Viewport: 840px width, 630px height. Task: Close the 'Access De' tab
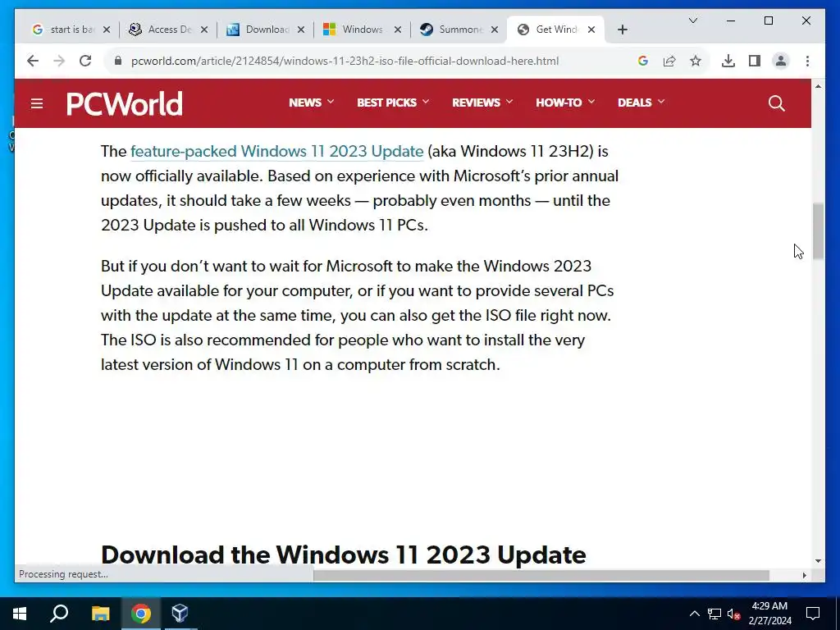point(204,30)
